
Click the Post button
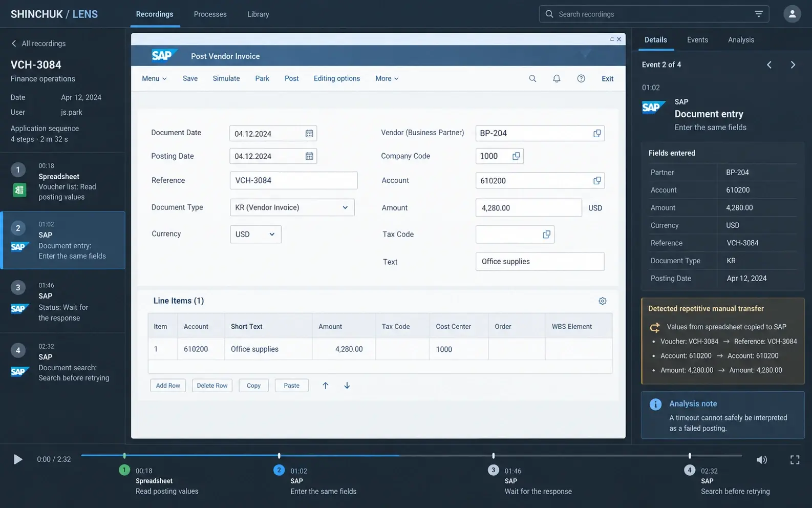point(291,78)
